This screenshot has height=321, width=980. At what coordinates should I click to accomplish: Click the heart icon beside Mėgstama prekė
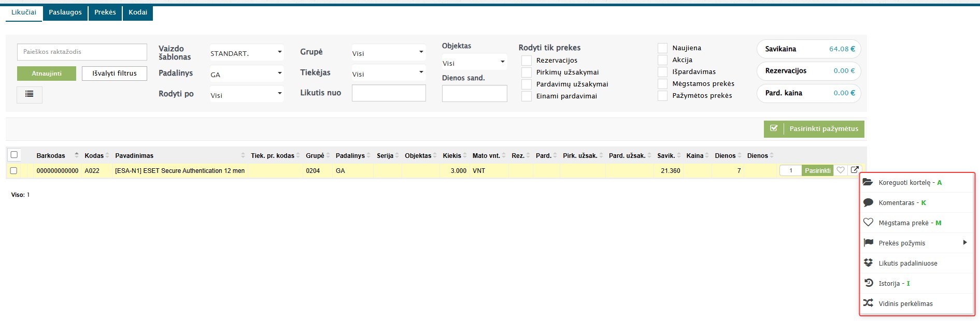click(x=868, y=223)
